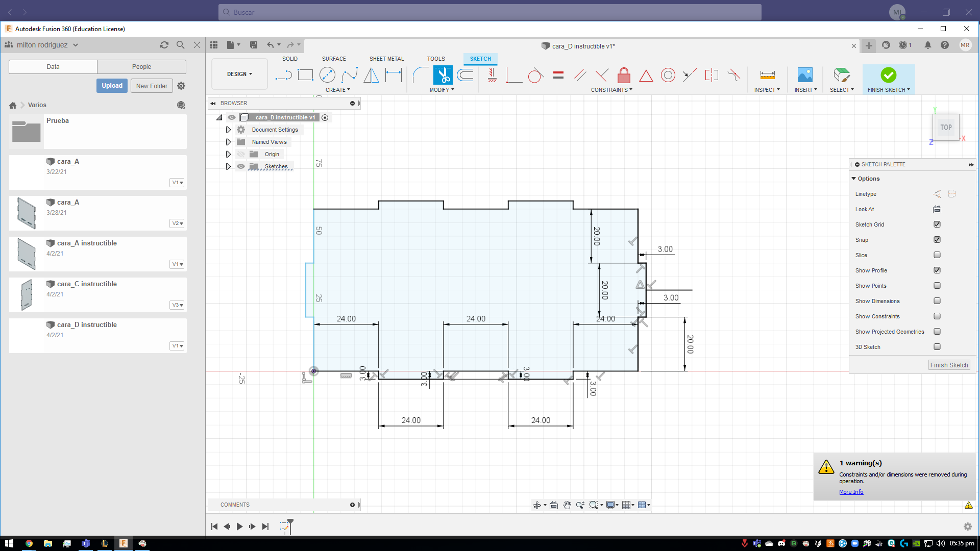
Task: Expand the Document Settings tree node
Action: click(x=228, y=130)
